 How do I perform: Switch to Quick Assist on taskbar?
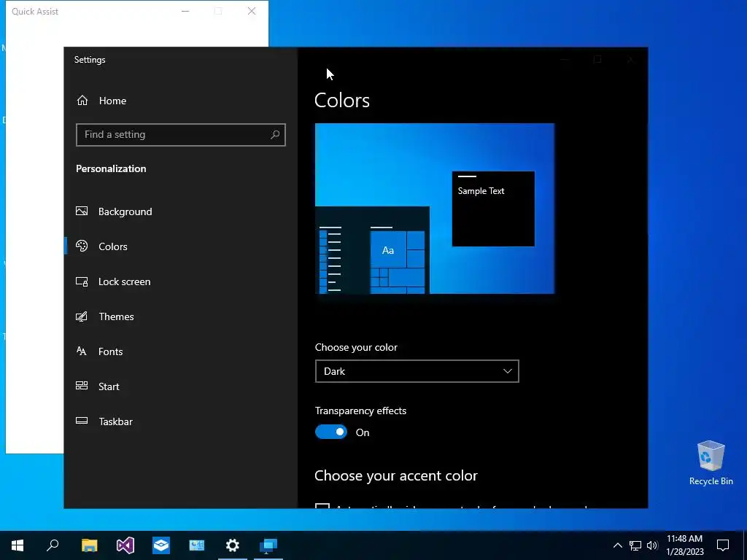coord(268,545)
